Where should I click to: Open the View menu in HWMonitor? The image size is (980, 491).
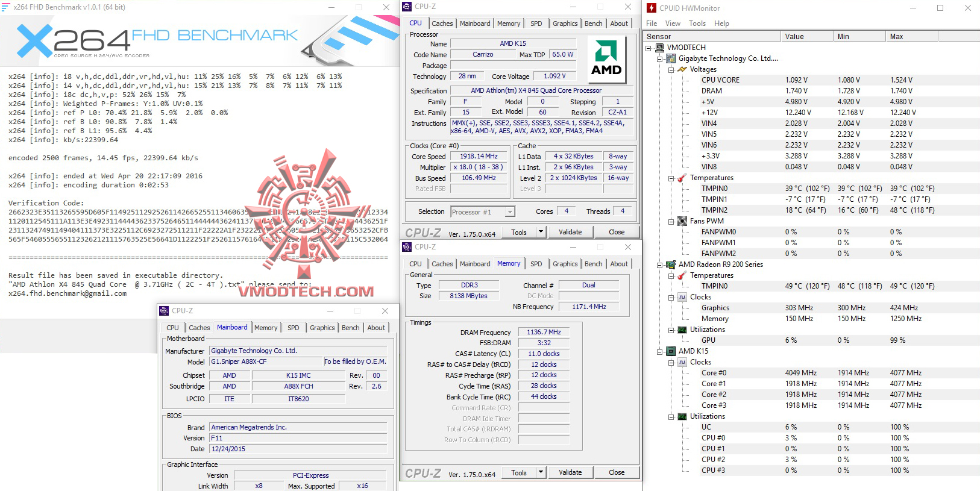pyautogui.click(x=673, y=23)
